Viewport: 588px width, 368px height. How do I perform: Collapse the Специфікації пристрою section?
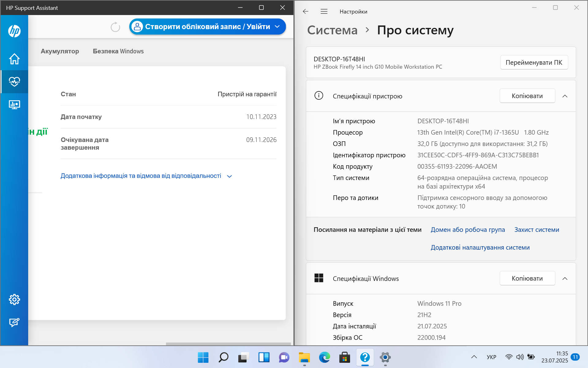tap(565, 96)
